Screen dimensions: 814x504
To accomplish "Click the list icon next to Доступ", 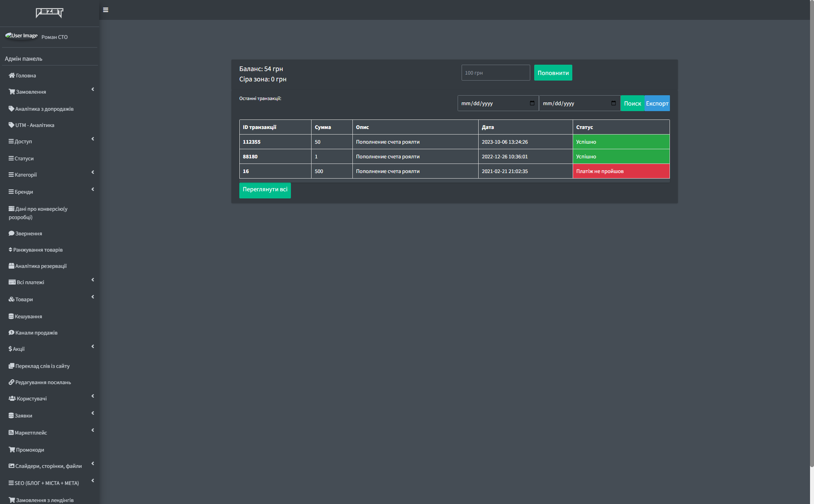I will coord(11,141).
